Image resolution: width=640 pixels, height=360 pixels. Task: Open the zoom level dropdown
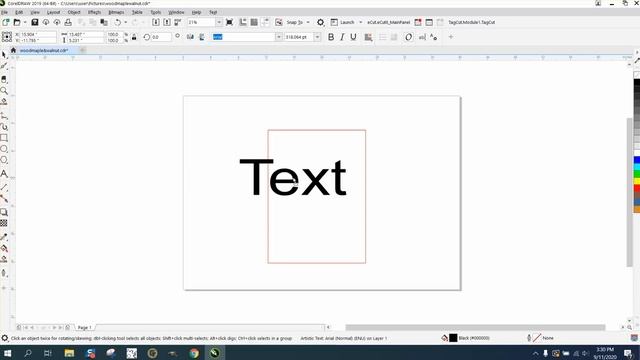pos(219,22)
